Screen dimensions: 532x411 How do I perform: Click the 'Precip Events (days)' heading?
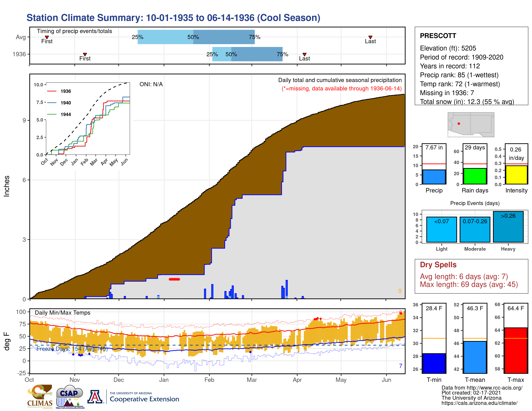point(475,203)
